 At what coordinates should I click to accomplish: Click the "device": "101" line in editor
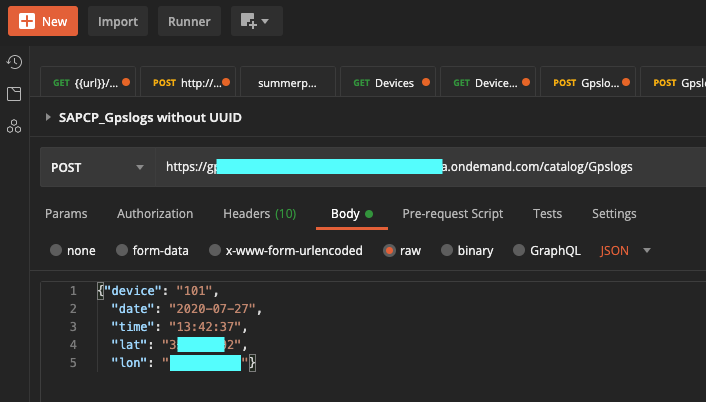coord(158,291)
